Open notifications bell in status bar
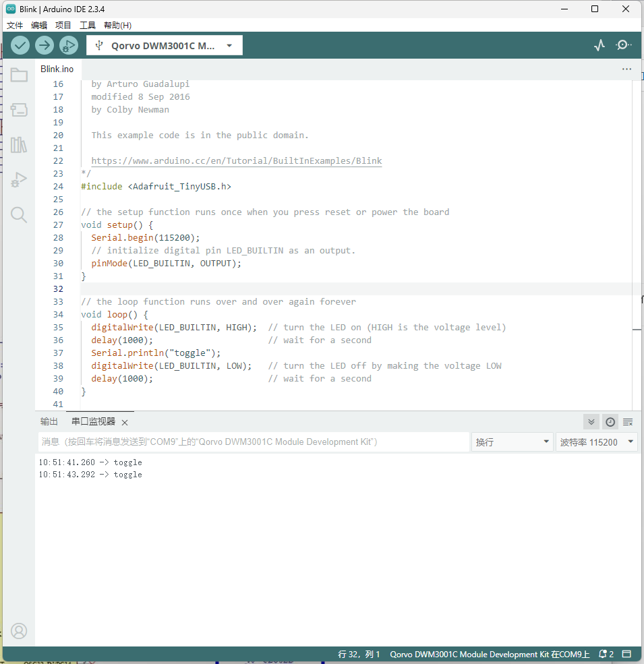The height and width of the screenshot is (664, 644). click(x=606, y=655)
